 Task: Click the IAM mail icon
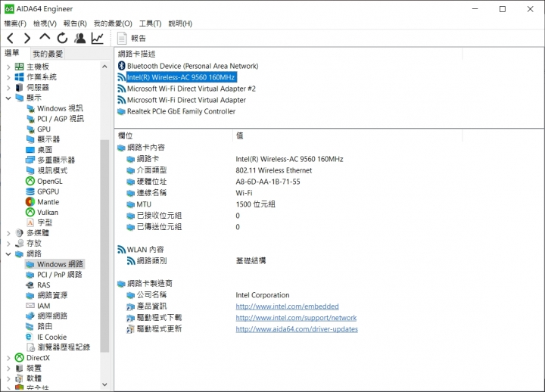[30, 306]
